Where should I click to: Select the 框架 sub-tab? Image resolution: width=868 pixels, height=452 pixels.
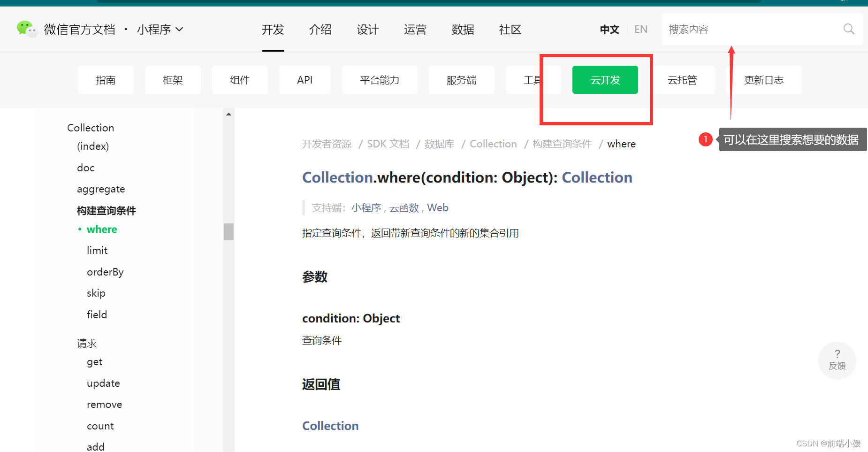coord(173,80)
